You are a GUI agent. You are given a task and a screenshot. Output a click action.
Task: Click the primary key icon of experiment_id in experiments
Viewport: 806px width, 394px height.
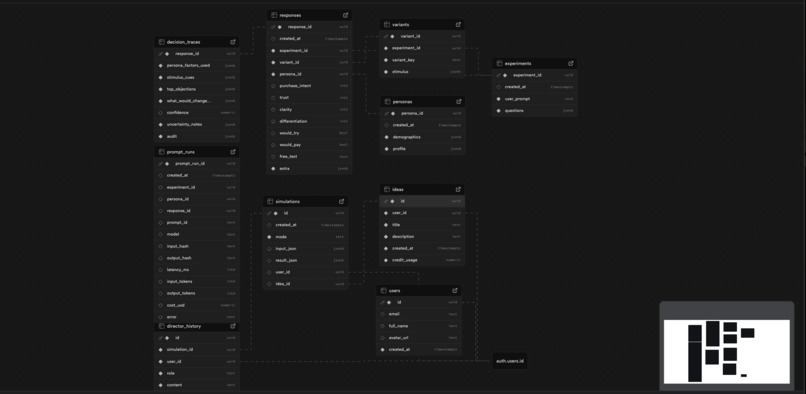point(499,75)
